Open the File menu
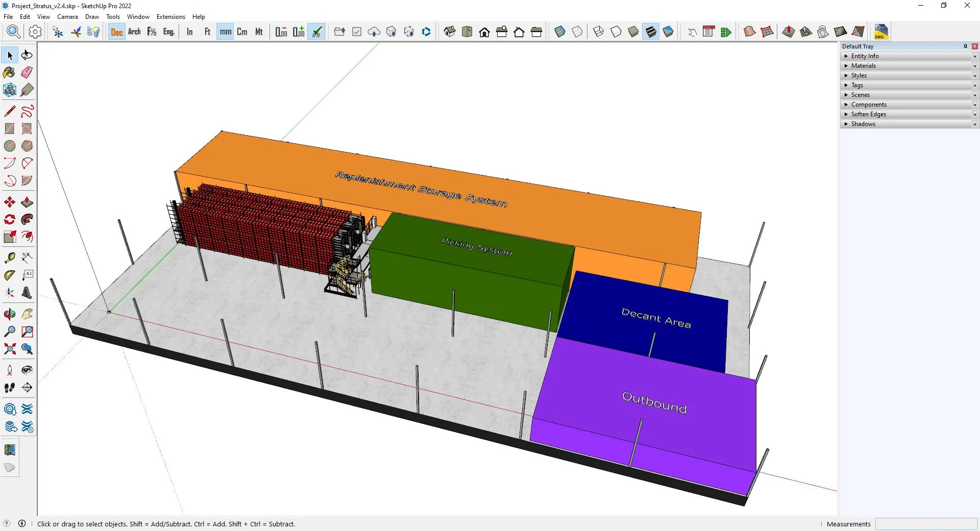Viewport: 980px width, 531px height. click(9, 17)
